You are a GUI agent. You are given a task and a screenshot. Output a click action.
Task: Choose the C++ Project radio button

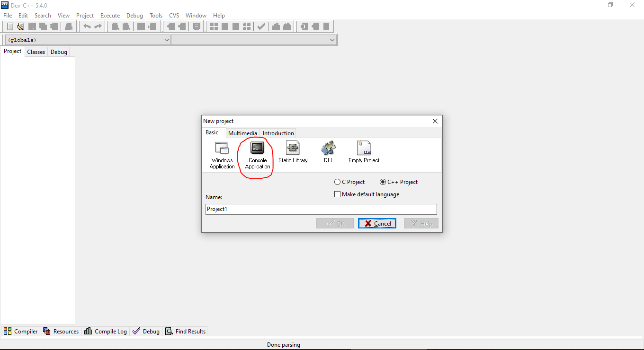399,182
